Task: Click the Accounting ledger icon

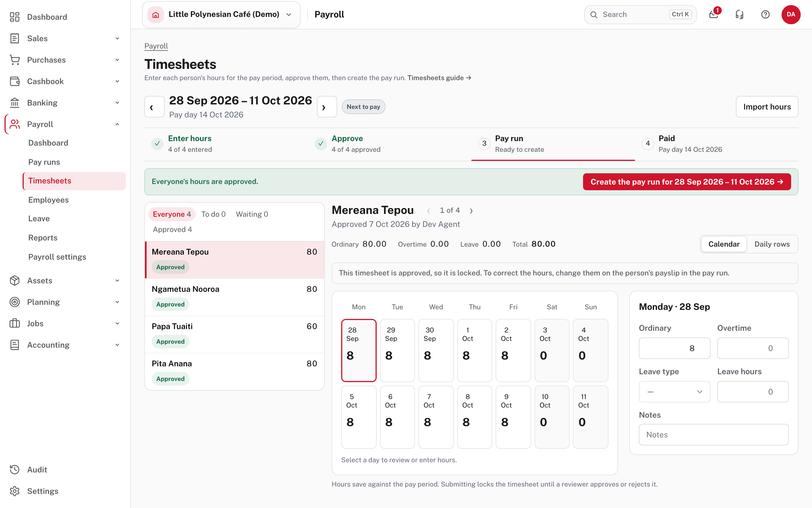Action: (14, 345)
